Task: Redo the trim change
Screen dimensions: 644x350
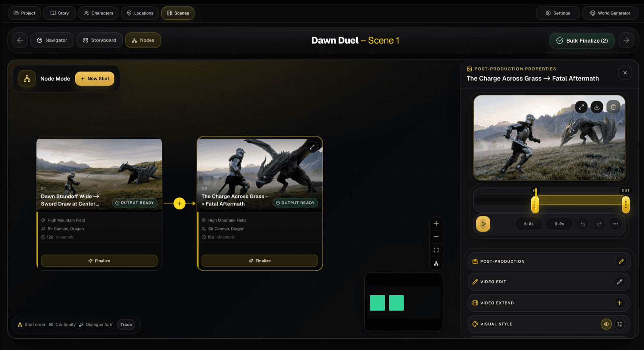Action: 599,224
